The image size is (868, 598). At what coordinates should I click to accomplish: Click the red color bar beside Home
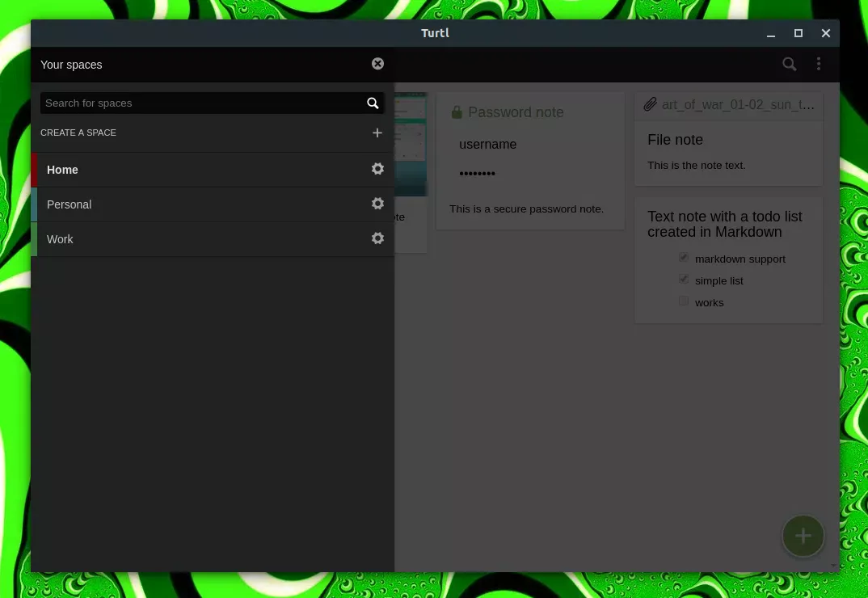coord(34,170)
